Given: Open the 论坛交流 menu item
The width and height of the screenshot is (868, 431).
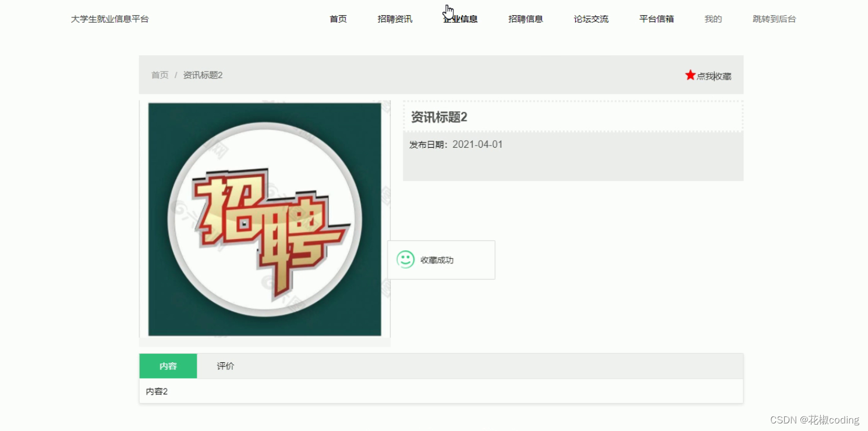Looking at the screenshot, I should pos(591,19).
